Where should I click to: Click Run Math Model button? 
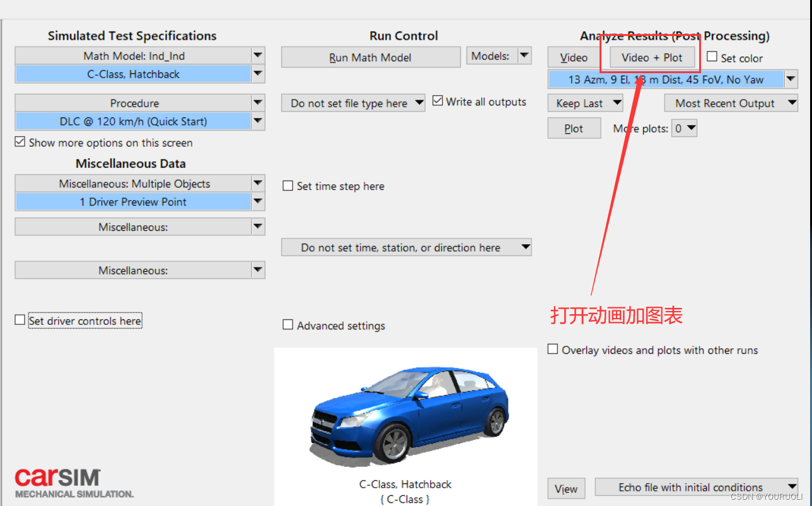pyautogui.click(x=371, y=57)
